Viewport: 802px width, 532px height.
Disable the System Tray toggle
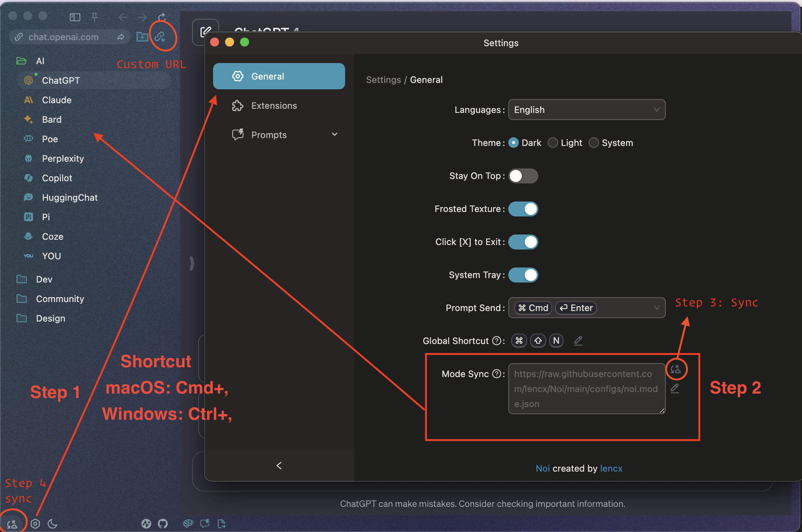(x=523, y=275)
